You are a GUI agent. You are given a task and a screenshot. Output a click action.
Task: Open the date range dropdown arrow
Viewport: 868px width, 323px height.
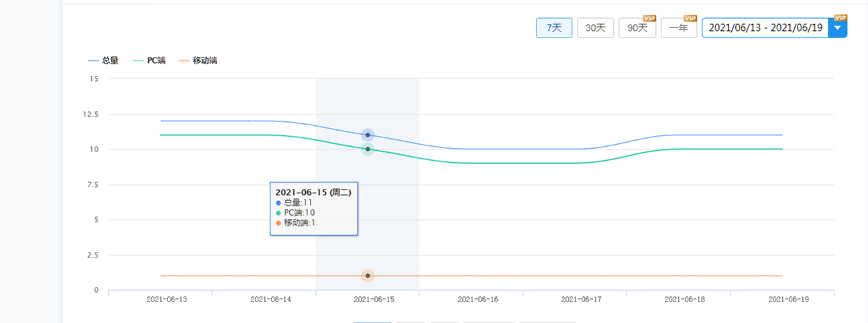point(838,28)
